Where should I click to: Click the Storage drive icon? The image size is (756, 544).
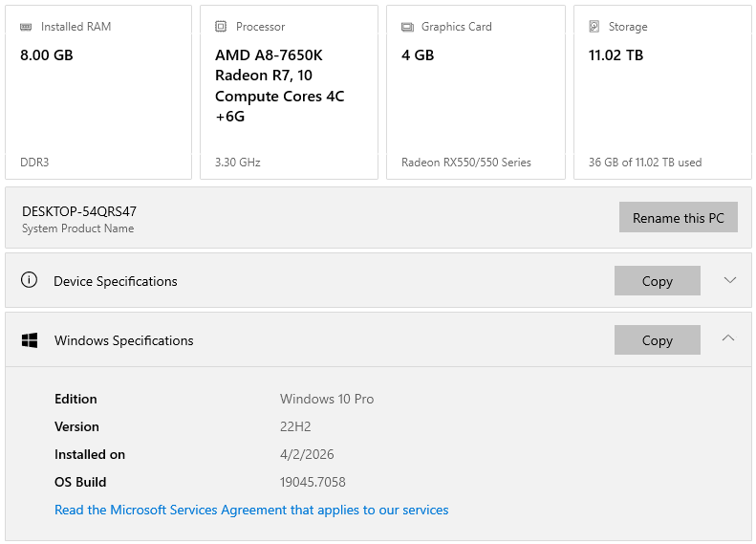coord(594,27)
